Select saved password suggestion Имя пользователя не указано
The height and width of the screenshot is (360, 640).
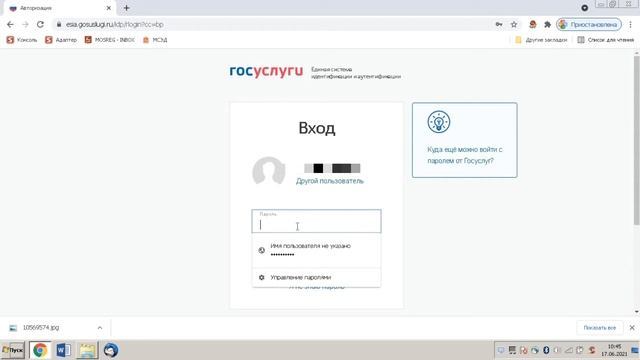point(316,250)
